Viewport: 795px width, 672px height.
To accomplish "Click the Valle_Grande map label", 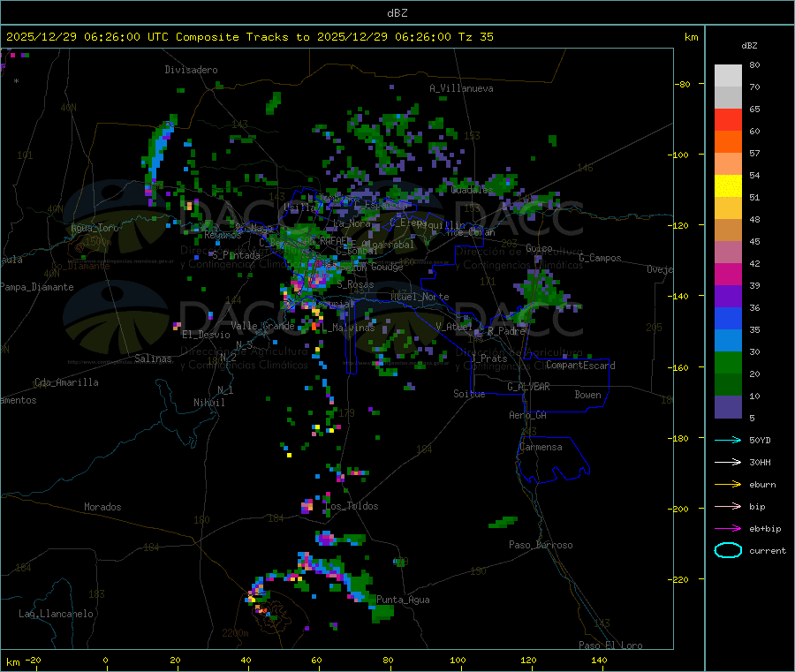I will (262, 326).
